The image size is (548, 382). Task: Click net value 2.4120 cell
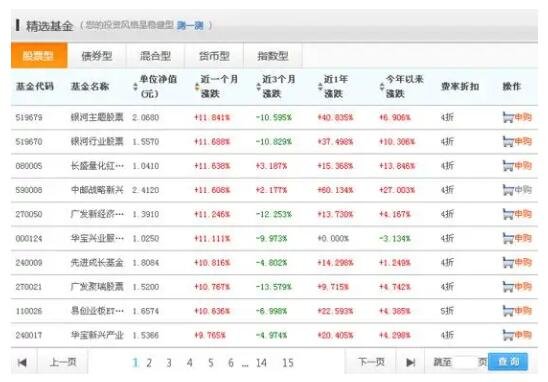(x=146, y=190)
